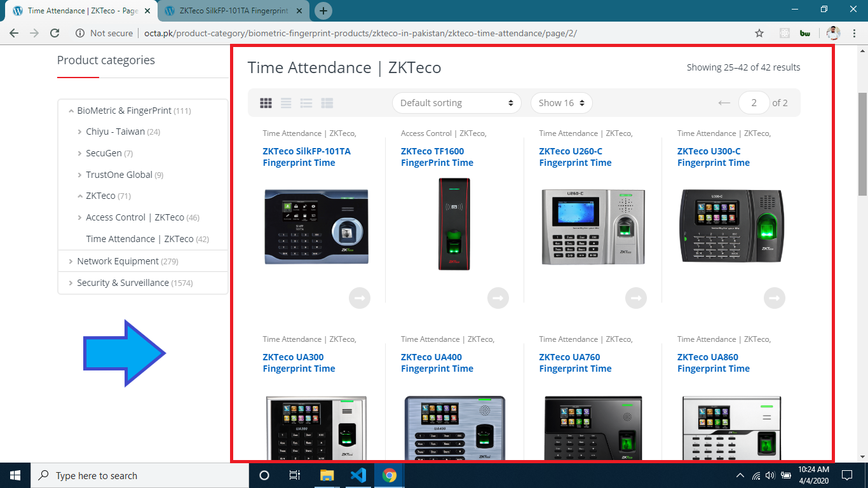Click the Access Control | ZKTeco tag above TF1600
Viewport: 868px width, 488px height.
444,133
